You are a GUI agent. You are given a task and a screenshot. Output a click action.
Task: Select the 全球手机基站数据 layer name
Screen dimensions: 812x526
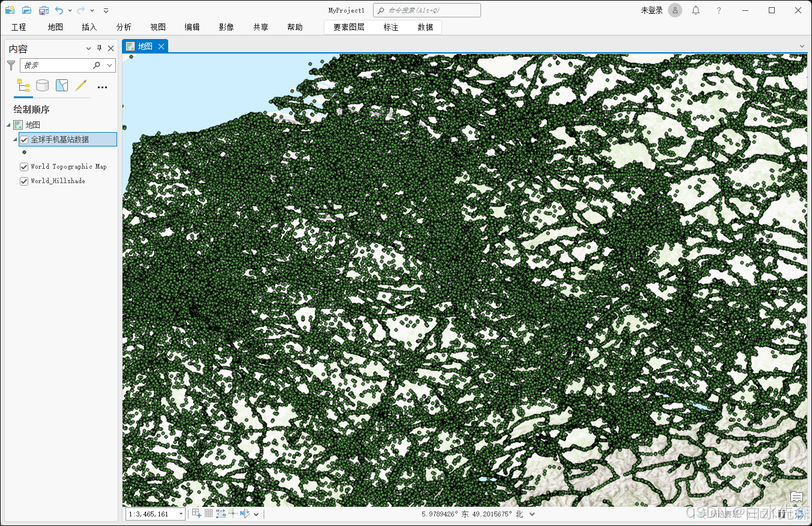pyautogui.click(x=60, y=139)
